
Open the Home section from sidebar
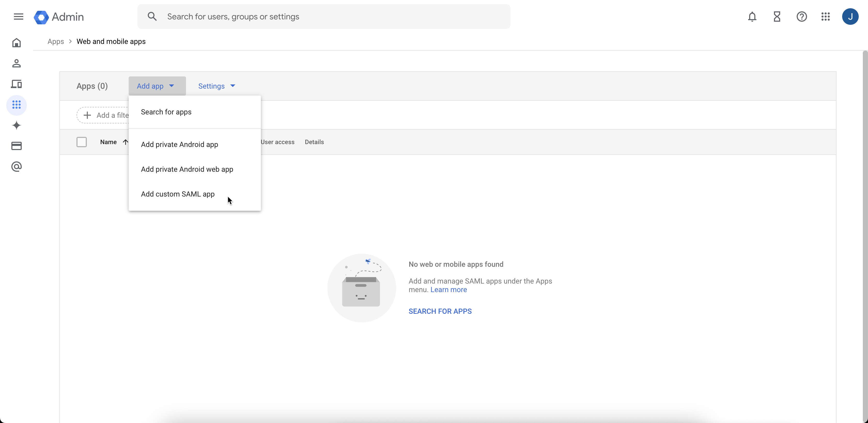tap(16, 43)
